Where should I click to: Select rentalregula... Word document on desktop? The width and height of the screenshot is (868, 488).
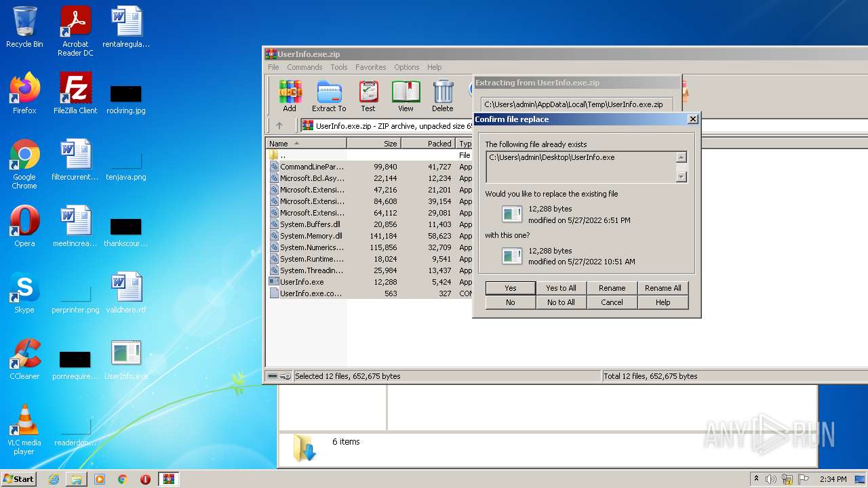126,27
